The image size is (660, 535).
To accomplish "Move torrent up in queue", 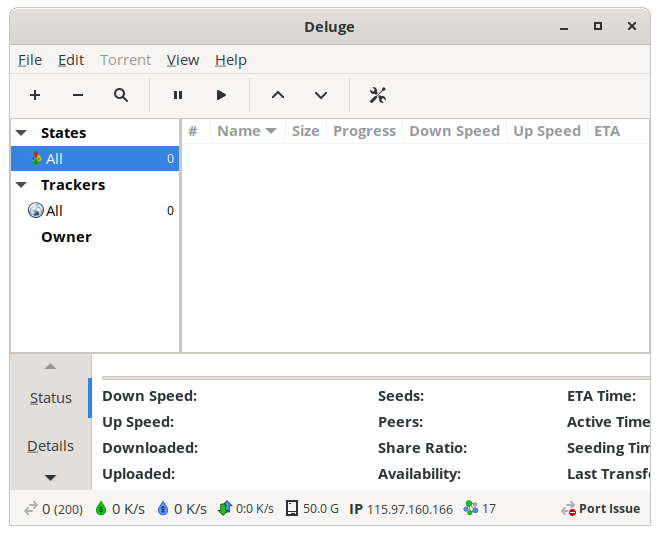I will point(278,95).
